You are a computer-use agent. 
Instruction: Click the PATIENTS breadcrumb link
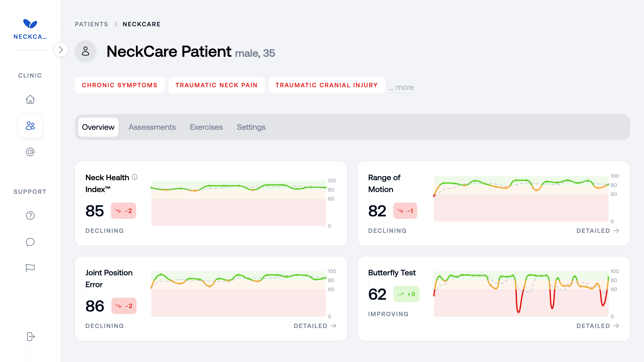tap(91, 24)
